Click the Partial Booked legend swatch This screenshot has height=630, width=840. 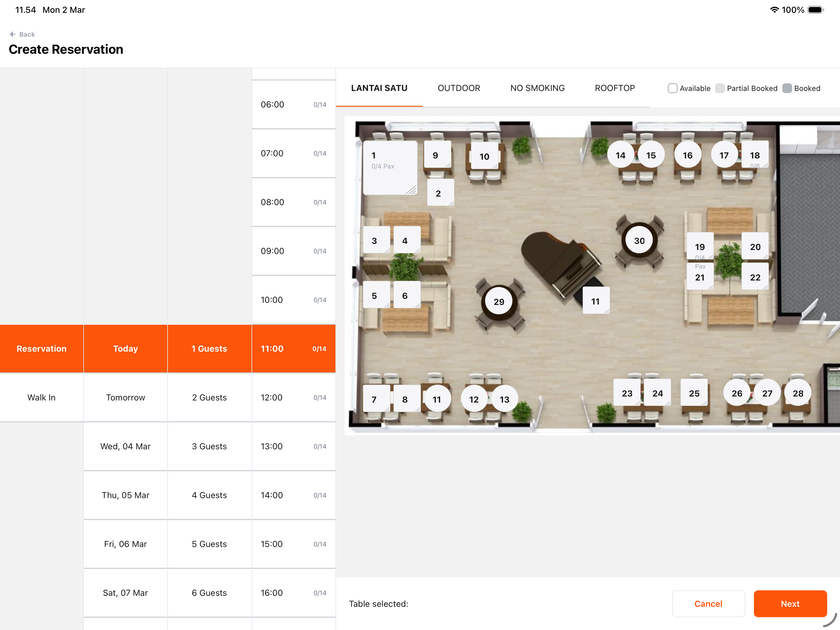pyautogui.click(x=720, y=88)
